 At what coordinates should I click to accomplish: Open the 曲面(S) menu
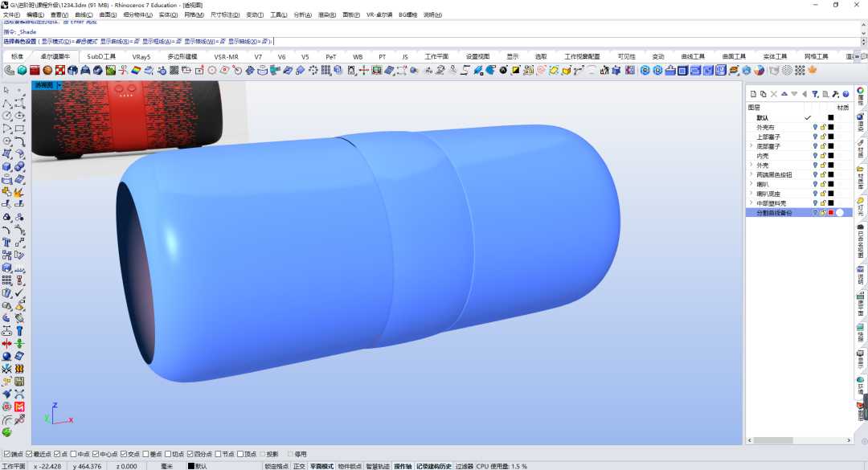108,15
